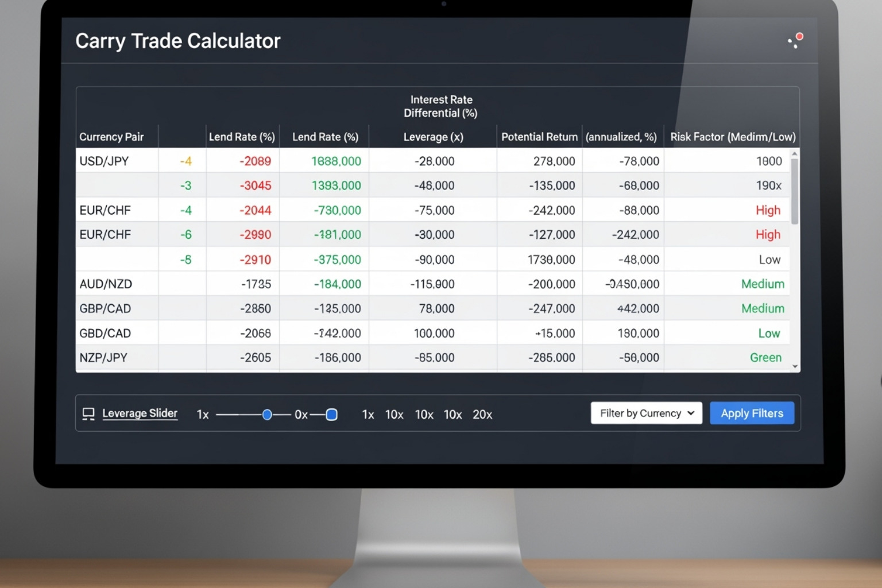This screenshot has height=588, width=882.
Task: Sort by Risk Factor column header
Action: [733, 137]
